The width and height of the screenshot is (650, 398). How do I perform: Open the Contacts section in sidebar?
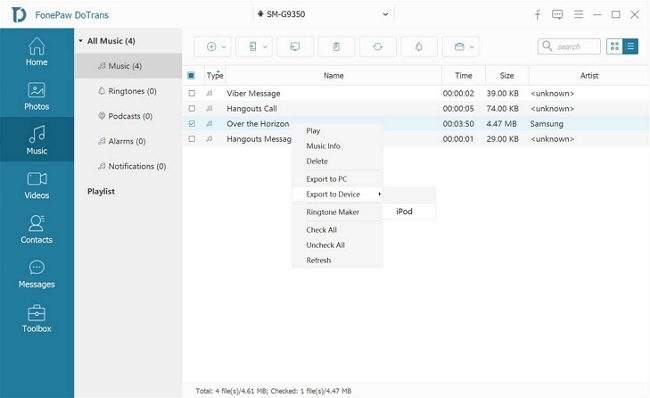[x=36, y=229]
